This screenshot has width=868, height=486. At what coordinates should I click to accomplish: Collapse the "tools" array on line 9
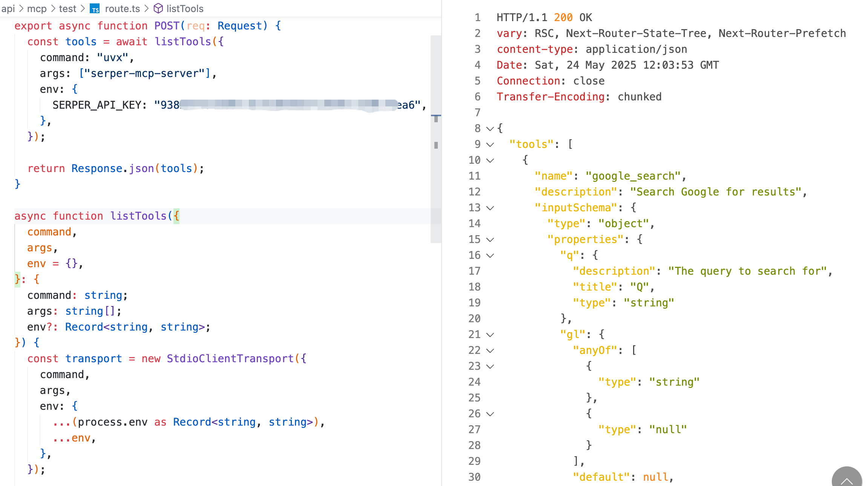tap(490, 145)
